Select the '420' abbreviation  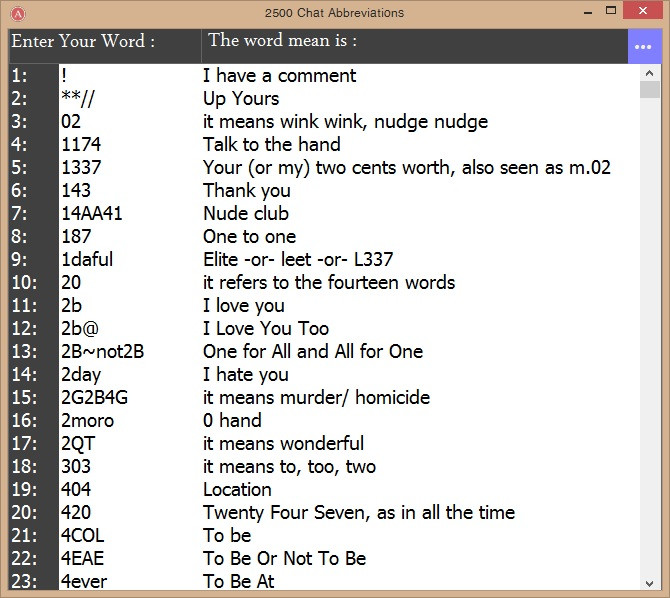click(76, 513)
